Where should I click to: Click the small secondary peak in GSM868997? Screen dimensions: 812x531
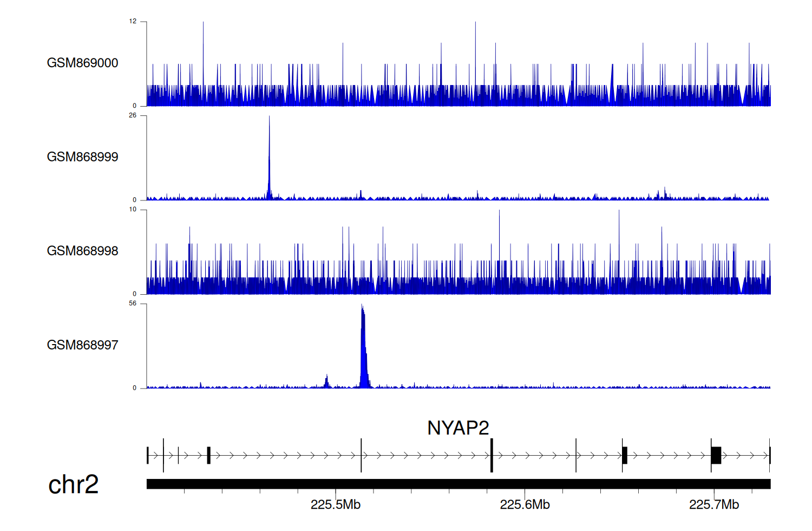pyautogui.click(x=326, y=381)
